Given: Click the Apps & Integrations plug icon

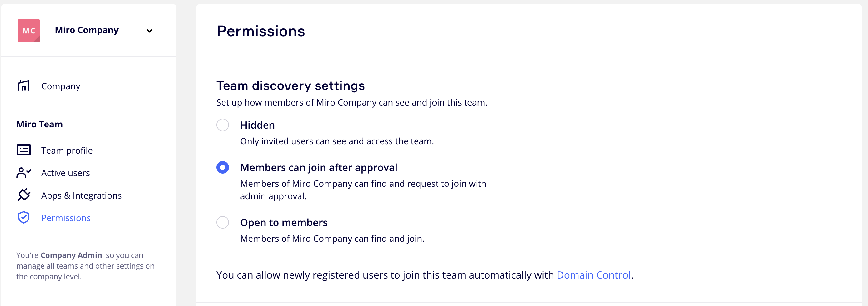Looking at the screenshot, I should [23, 195].
